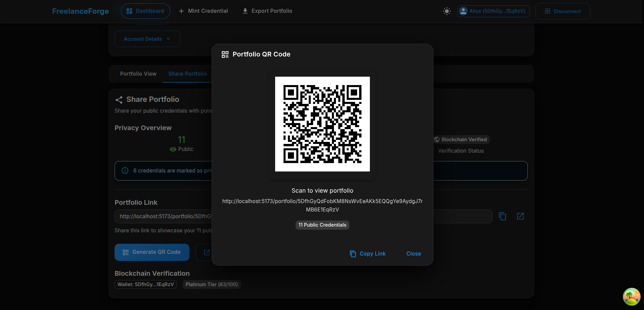This screenshot has width=644, height=310.
Task: Click the public count number 11
Action: (x=181, y=140)
